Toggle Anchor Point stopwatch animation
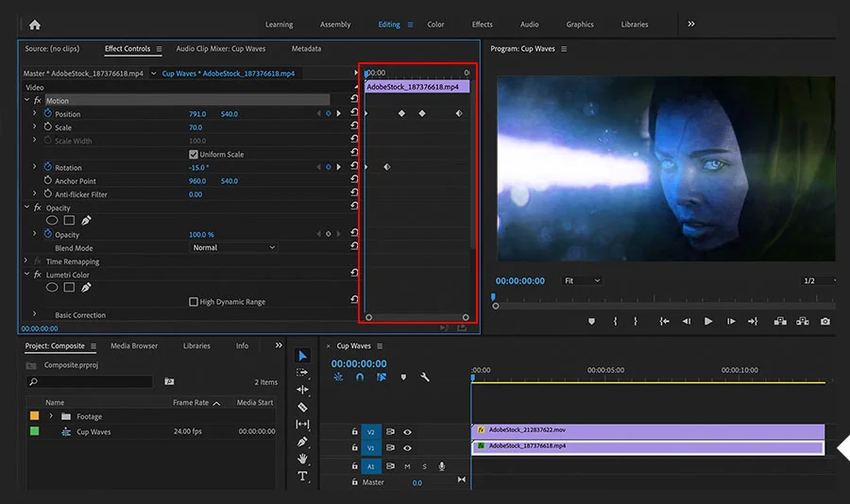 [48, 180]
